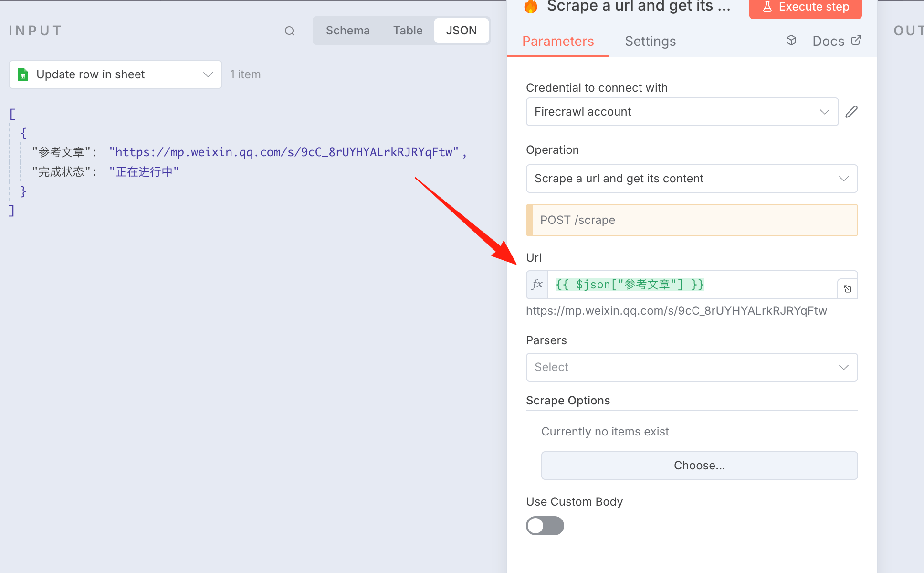Click the fx expression icon in Url field

[537, 285]
